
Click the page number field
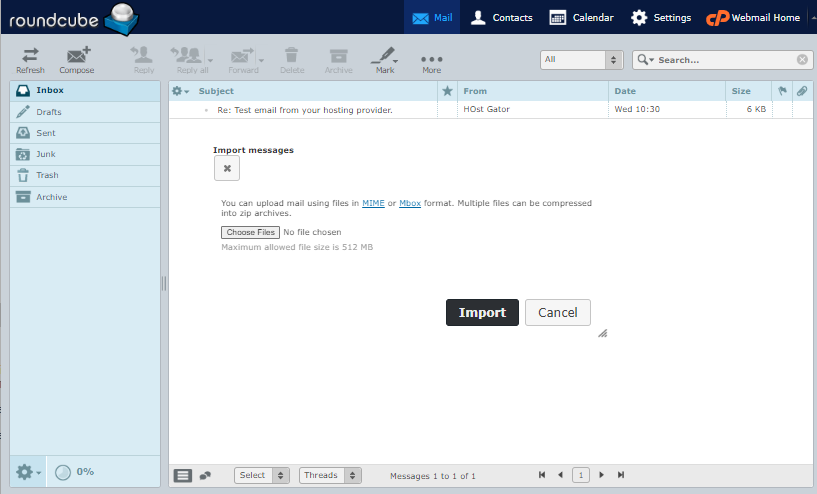coord(581,475)
